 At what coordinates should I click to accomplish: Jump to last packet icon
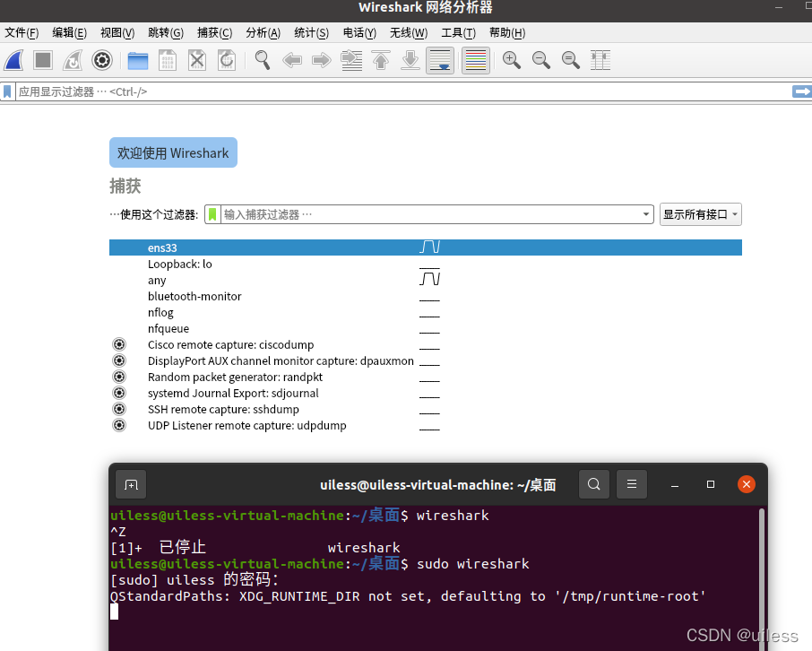410,61
